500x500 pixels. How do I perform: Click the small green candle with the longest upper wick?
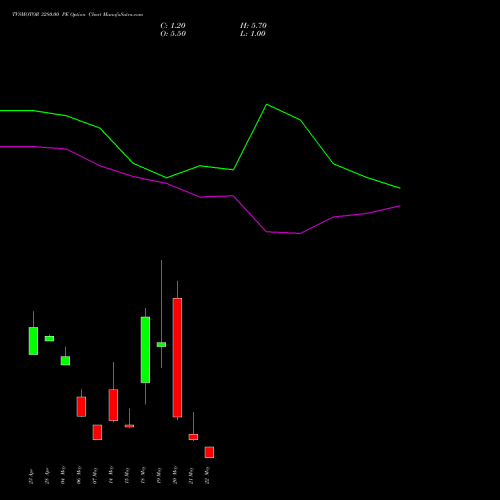click(x=161, y=344)
